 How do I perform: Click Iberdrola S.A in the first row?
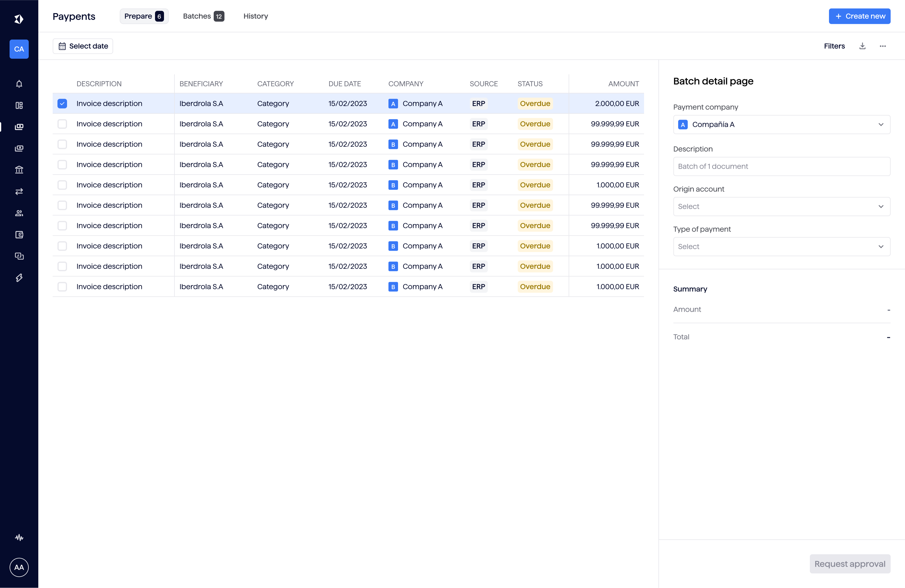pos(201,103)
